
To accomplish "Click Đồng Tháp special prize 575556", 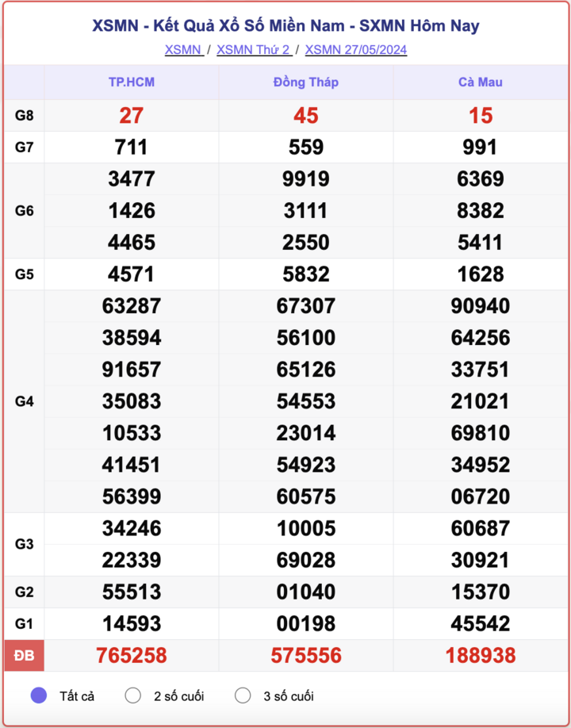I will point(305,656).
